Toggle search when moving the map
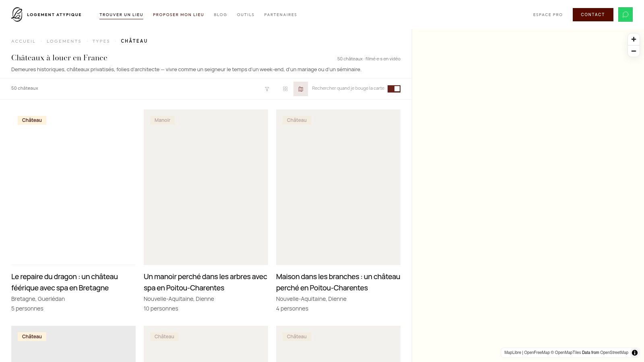The image size is (644, 362). (394, 89)
